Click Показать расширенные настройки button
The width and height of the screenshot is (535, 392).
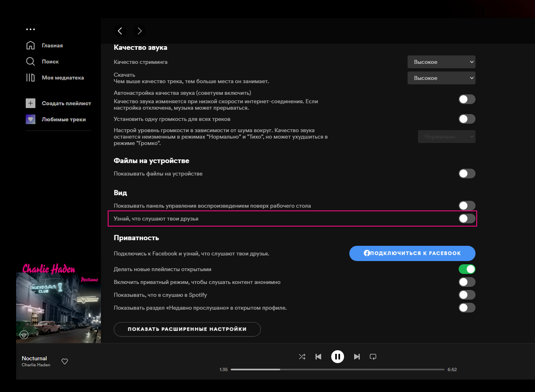(x=187, y=329)
